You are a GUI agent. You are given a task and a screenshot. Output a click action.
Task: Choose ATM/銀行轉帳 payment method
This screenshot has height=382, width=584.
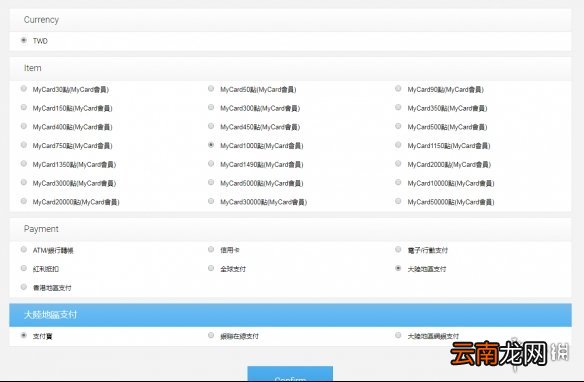24,249
